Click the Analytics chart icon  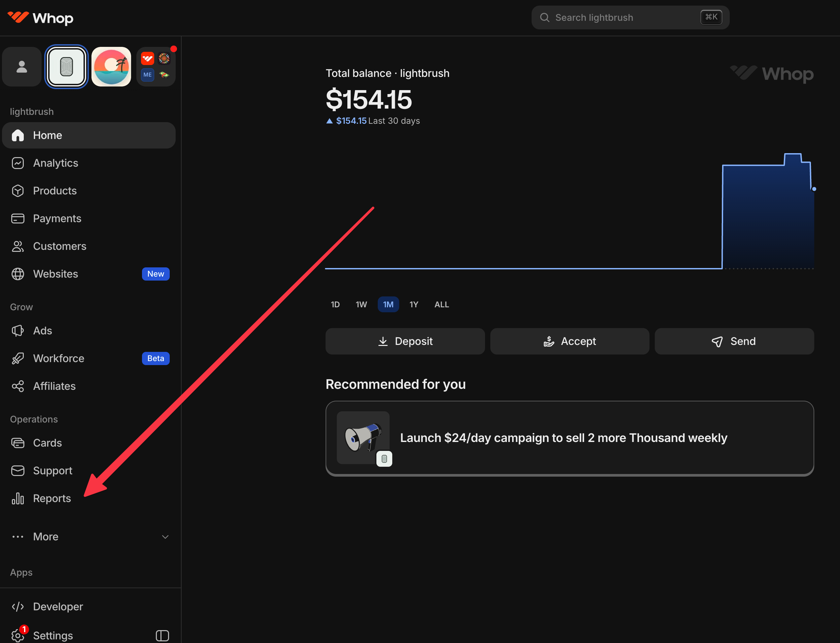(x=17, y=163)
